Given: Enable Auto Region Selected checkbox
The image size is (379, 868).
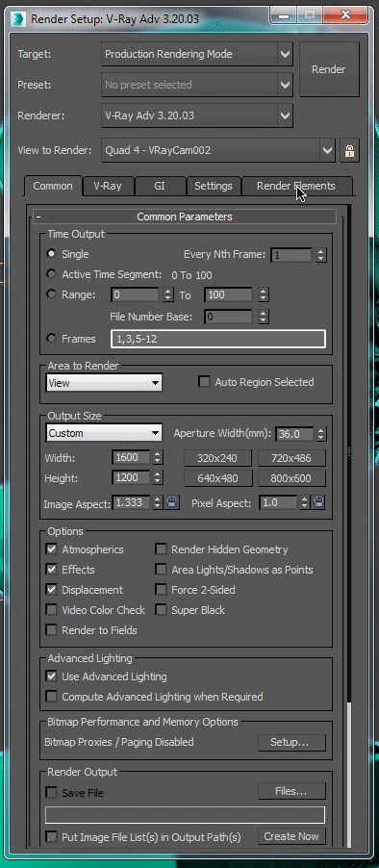Looking at the screenshot, I should click(x=204, y=382).
